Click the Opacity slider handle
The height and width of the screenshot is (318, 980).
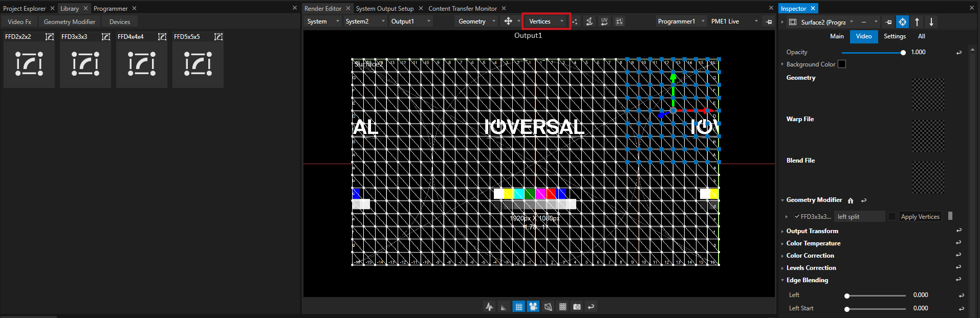(903, 52)
